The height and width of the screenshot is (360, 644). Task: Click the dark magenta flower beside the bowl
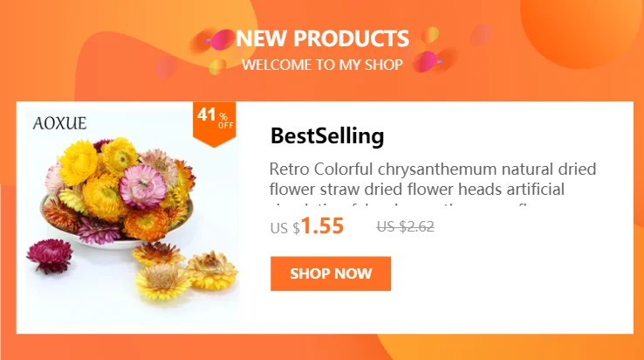[50, 256]
